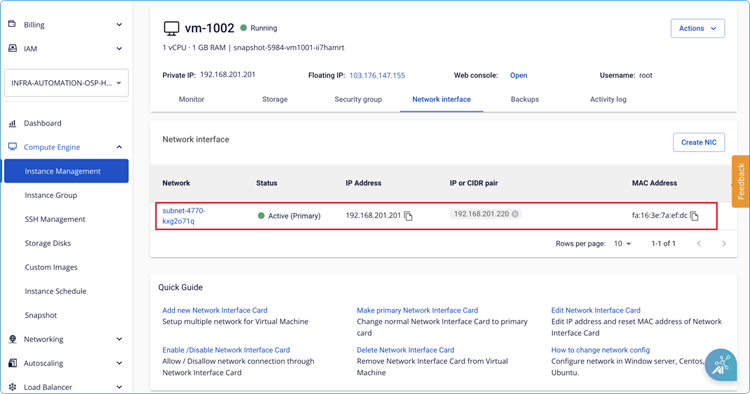Viewport: 750px width, 394px height.
Task: Click the Networking icon in sidebar
Action: tap(12, 339)
